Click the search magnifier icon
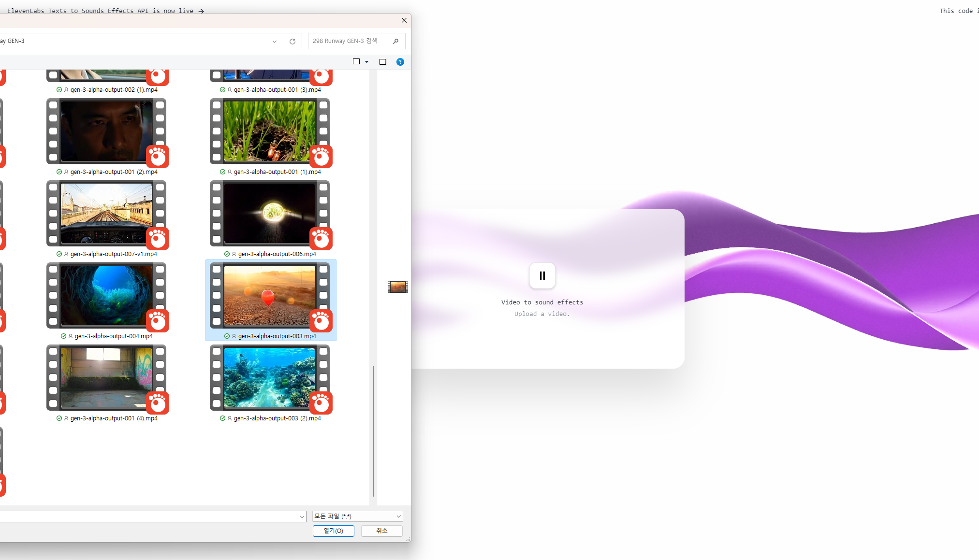 pos(395,42)
